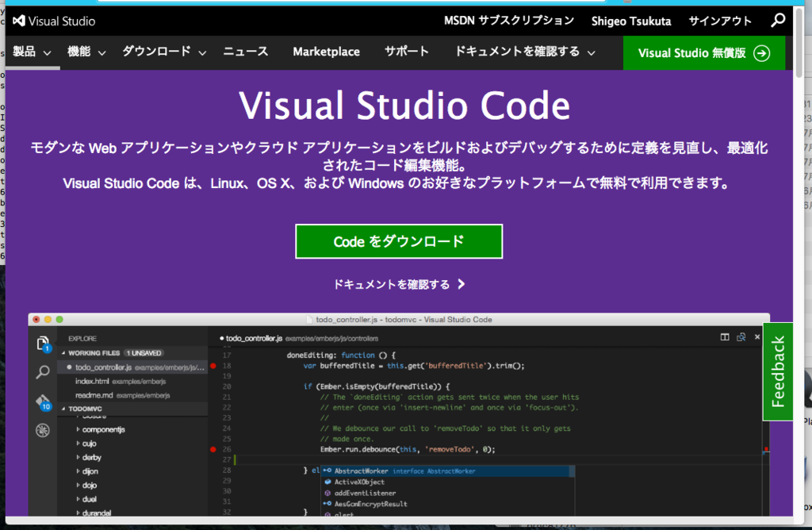The height and width of the screenshot is (530, 812).
Task: Click the arrow circle icon on Visual Studio 無償版
Action: tap(761, 53)
